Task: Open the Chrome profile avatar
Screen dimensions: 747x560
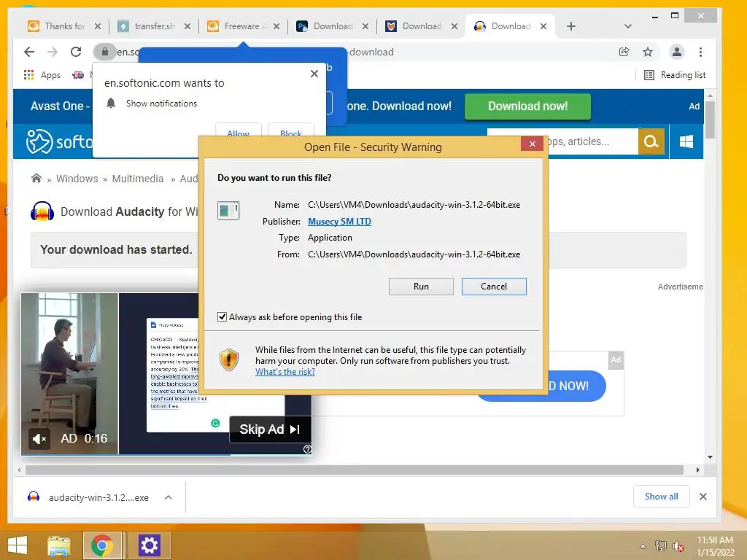Action: [676, 52]
